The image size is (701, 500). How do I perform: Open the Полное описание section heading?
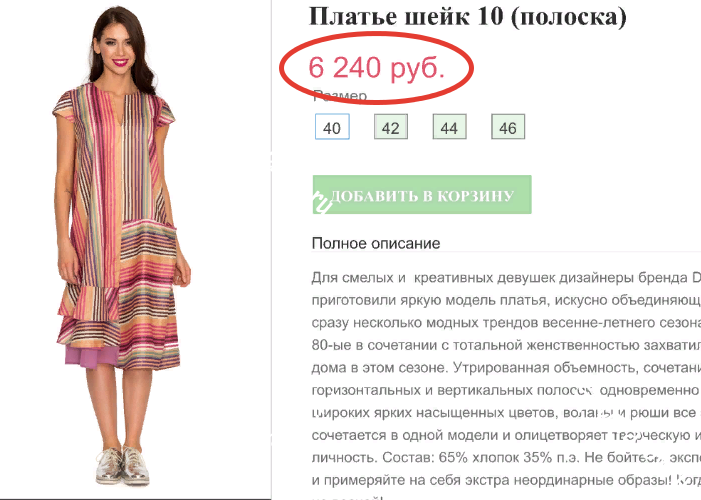(x=376, y=243)
